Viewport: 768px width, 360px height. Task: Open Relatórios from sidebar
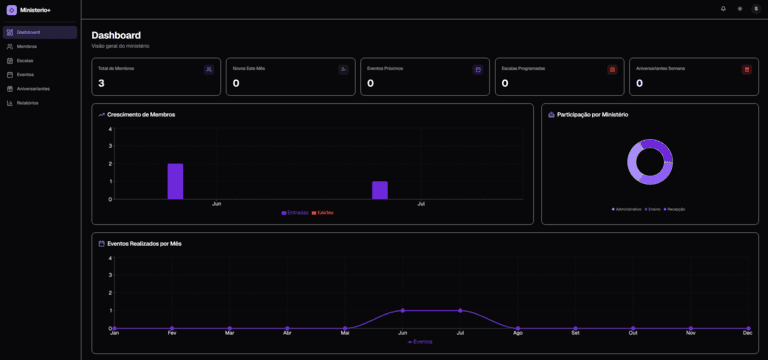tap(40, 103)
